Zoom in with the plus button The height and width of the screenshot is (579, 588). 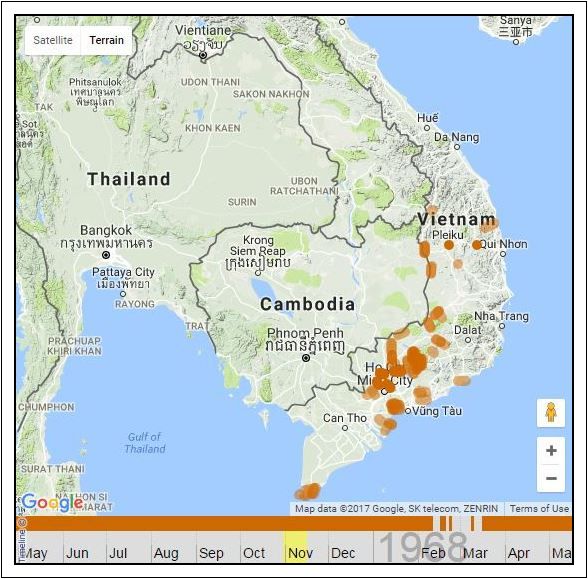tap(551, 450)
